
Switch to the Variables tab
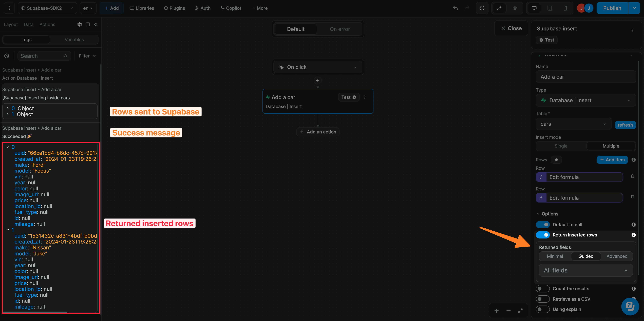tap(74, 39)
